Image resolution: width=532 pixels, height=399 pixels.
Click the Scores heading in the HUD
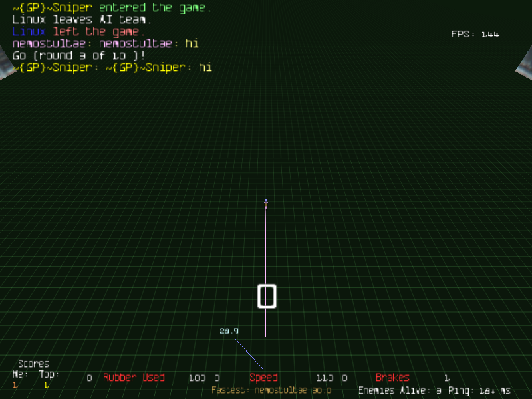click(33, 364)
